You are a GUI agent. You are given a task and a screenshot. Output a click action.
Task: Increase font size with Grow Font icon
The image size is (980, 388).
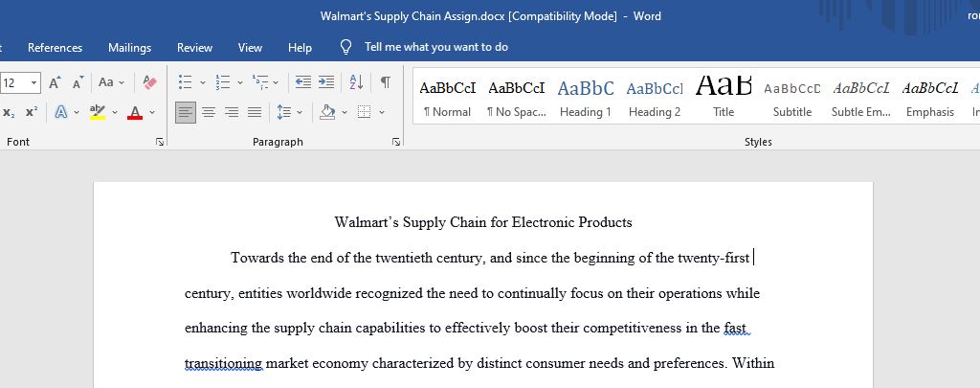(x=55, y=82)
